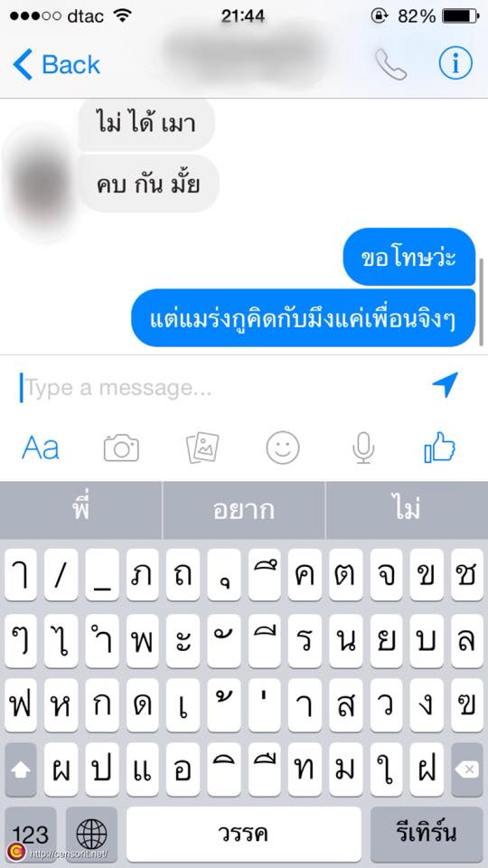The image size is (488, 868).
Task: Choose the ไม่ word suggestion
Action: pos(408,510)
